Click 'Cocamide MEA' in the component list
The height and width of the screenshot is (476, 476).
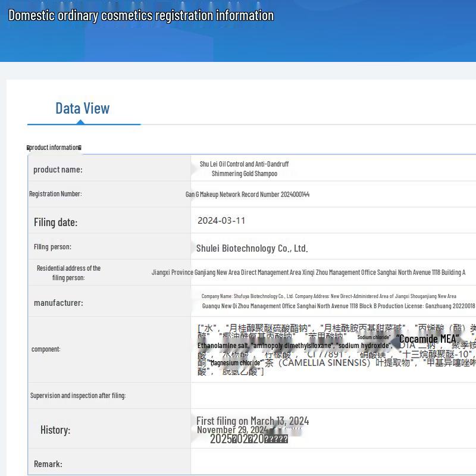427,339
